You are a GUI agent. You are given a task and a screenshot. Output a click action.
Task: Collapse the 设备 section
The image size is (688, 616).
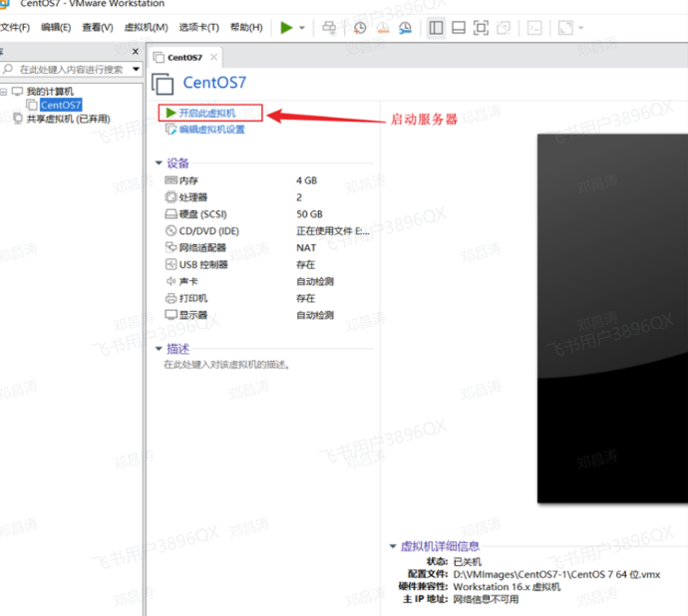click(x=159, y=162)
